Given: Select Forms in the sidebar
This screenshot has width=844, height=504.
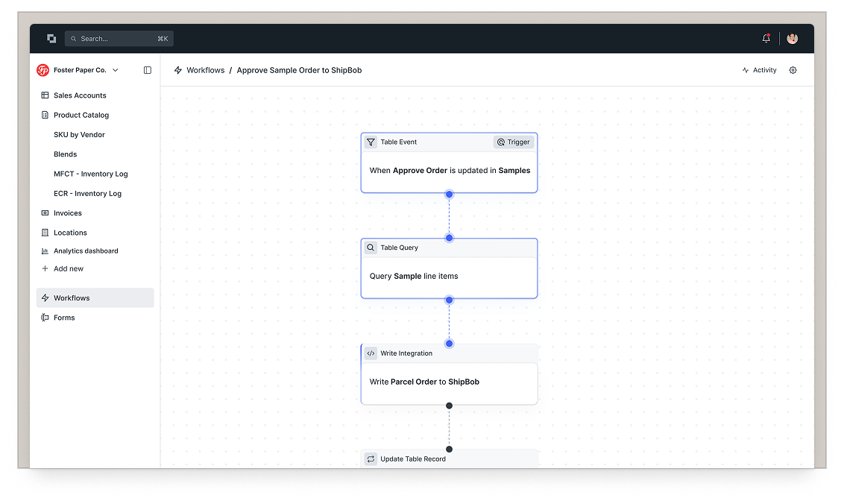Looking at the screenshot, I should [x=64, y=318].
